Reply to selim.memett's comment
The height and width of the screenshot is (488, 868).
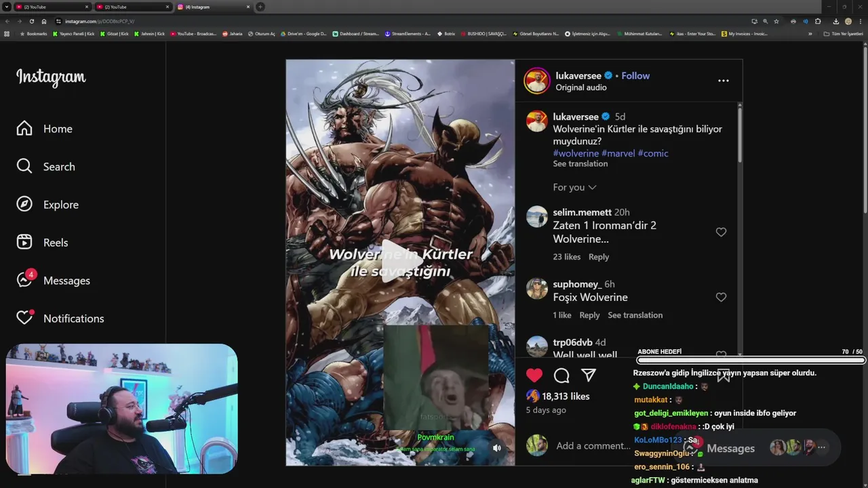click(599, 257)
